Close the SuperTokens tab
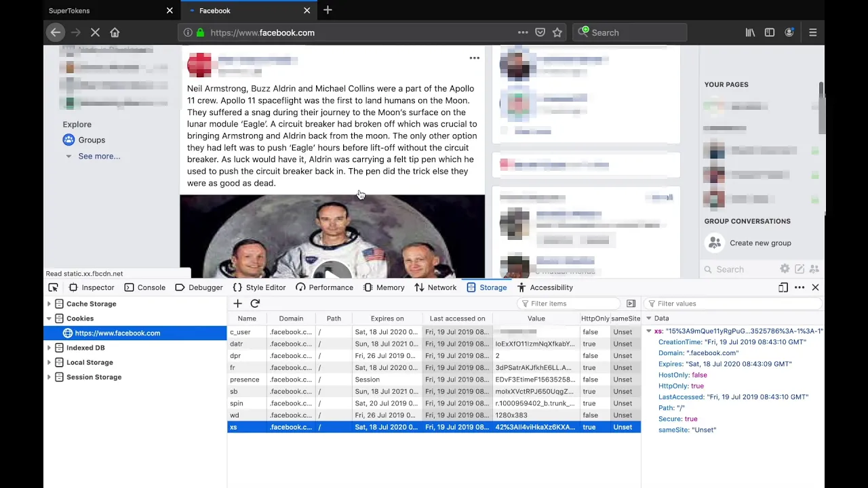This screenshot has width=868, height=488. pos(170,11)
